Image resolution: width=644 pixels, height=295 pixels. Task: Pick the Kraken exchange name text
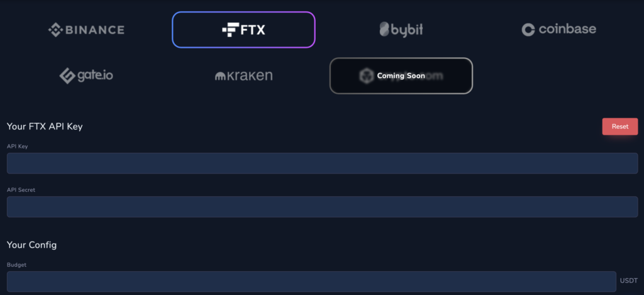coord(250,76)
